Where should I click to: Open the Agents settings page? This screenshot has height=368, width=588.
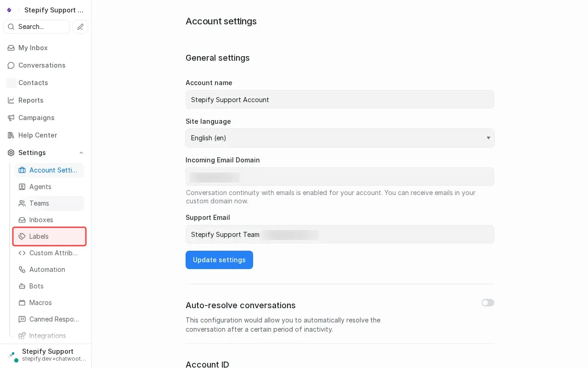(40, 187)
